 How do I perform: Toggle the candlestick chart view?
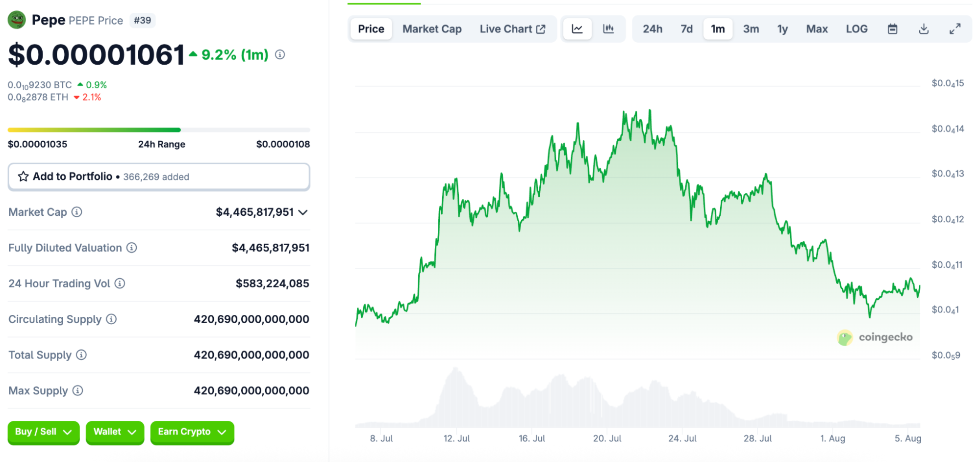coord(608,28)
